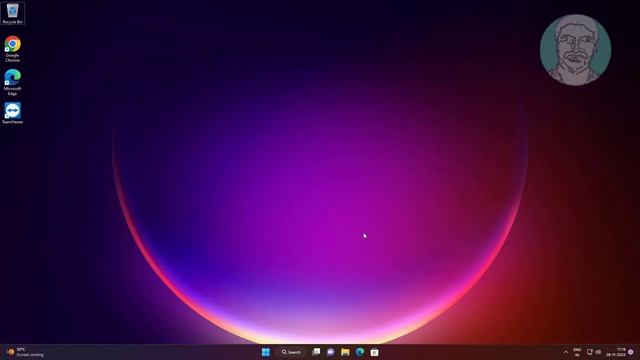
Task: Click the taskbar Search box
Action: (x=291, y=352)
